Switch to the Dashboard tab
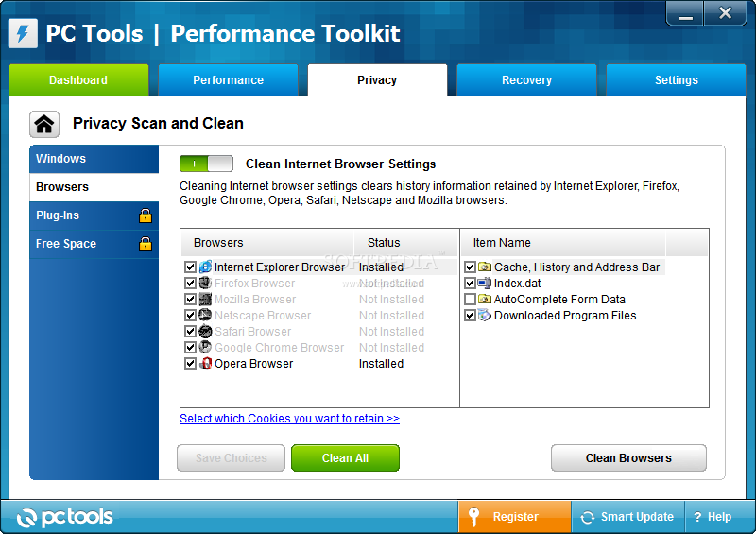Image resolution: width=756 pixels, height=534 pixels. [x=78, y=80]
